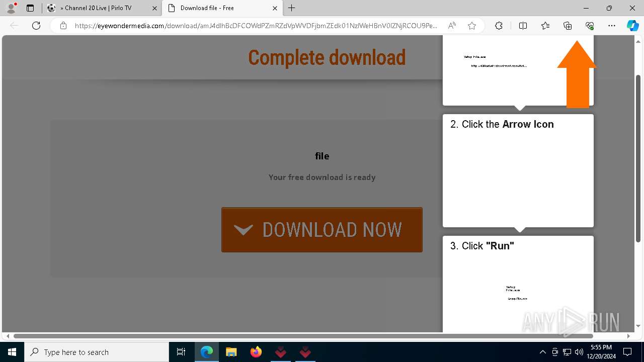Add this page to favorites
Image resolution: width=644 pixels, height=362 pixels.
click(x=472, y=26)
